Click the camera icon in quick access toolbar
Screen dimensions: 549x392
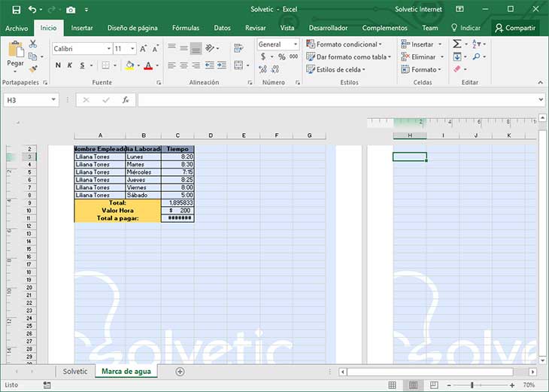point(71,10)
